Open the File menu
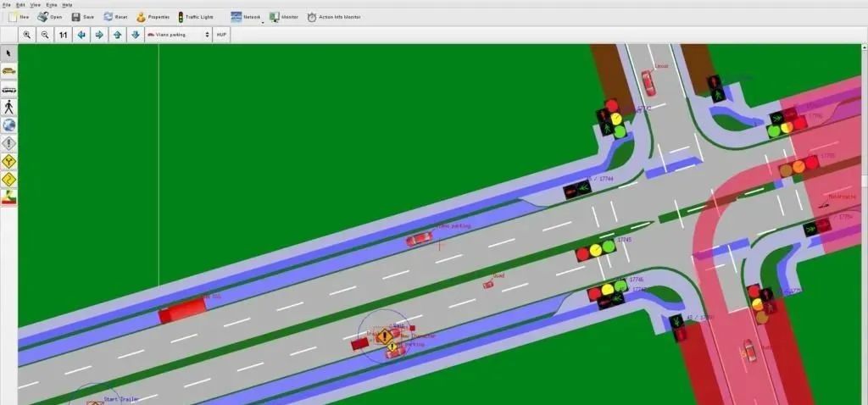The width and height of the screenshot is (868, 405). pos(7,4)
